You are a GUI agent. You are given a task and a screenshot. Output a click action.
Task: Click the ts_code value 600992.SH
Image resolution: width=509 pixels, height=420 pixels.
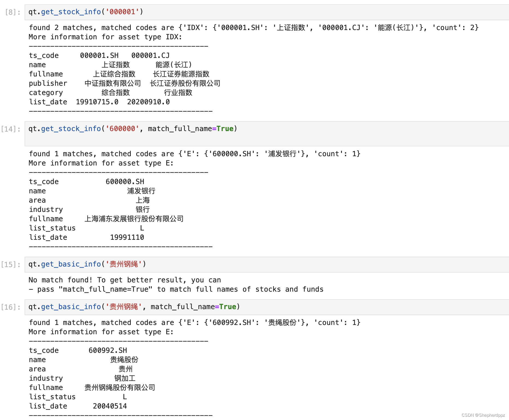click(108, 351)
